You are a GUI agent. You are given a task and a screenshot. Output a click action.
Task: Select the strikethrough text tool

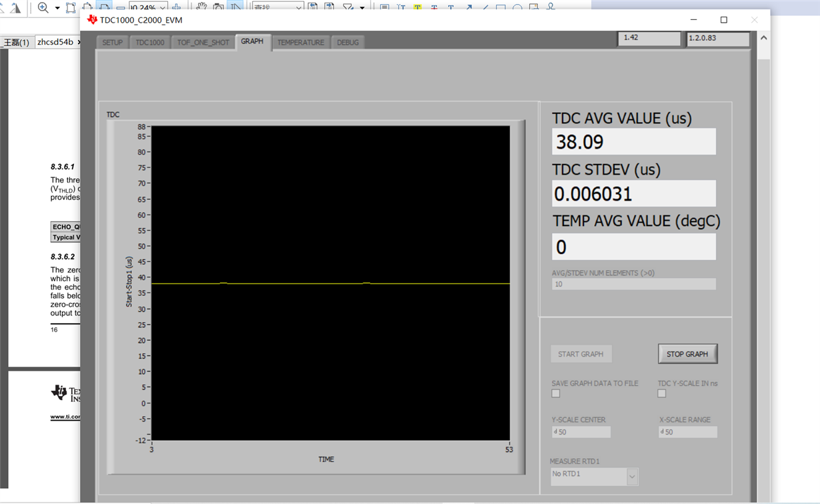click(x=434, y=7)
